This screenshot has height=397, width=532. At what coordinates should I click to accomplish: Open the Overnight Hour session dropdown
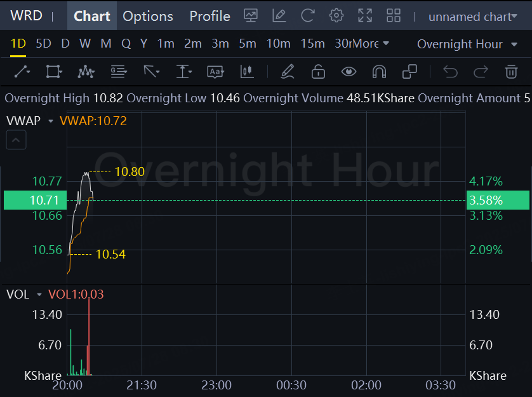(467, 44)
